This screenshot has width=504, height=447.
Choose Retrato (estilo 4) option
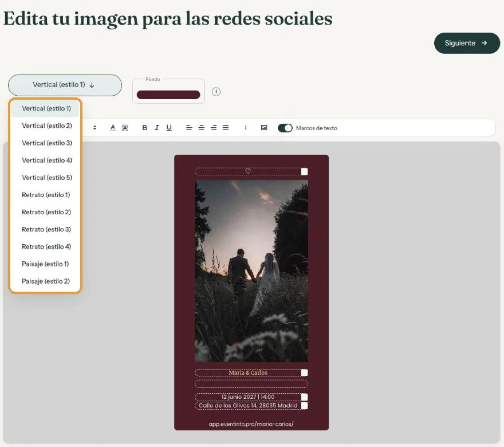[x=45, y=246]
